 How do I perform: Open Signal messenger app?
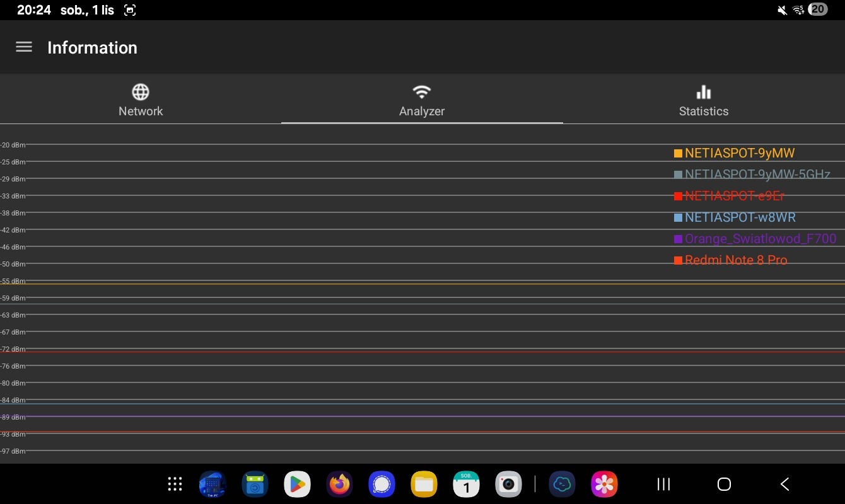tap(382, 484)
